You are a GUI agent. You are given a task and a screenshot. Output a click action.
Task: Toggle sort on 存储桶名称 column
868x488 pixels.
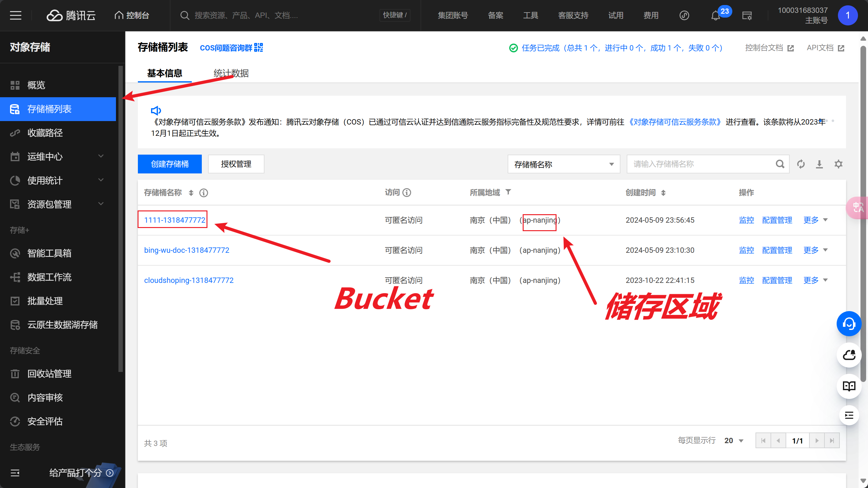point(191,193)
